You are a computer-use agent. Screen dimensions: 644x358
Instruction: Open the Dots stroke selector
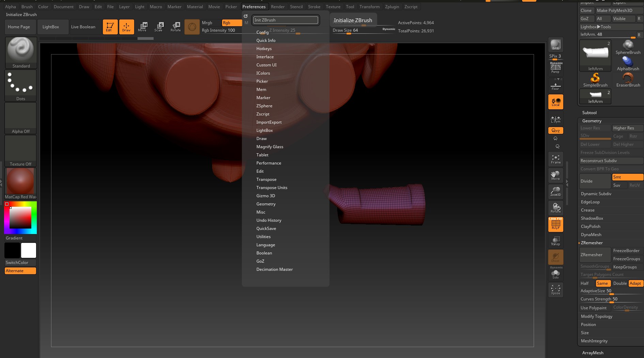coord(21,85)
